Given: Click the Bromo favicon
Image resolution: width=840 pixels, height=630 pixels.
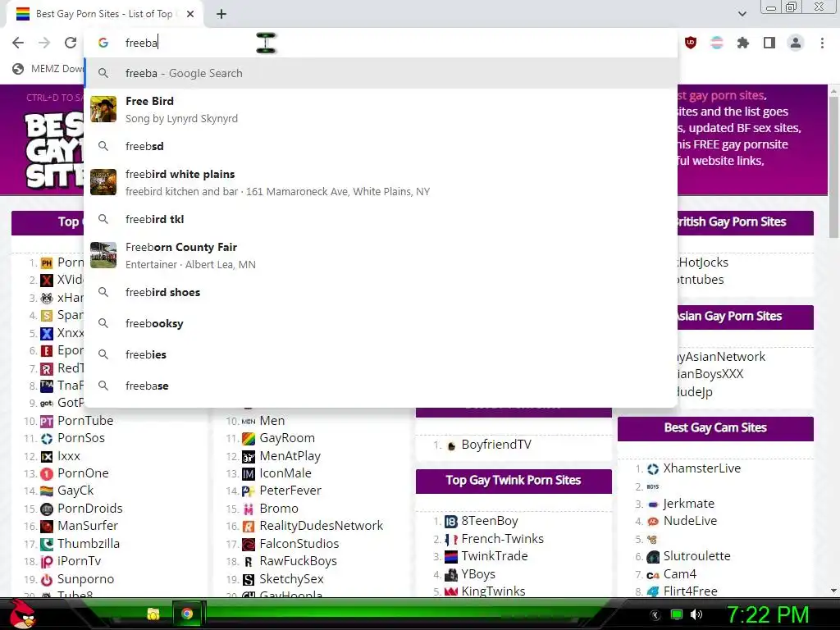Looking at the screenshot, I should (x=249, y=509).
